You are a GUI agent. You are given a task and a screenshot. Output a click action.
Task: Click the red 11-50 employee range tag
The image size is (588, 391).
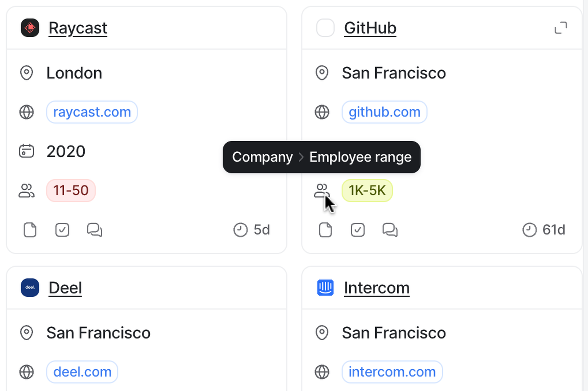point(71,191)
